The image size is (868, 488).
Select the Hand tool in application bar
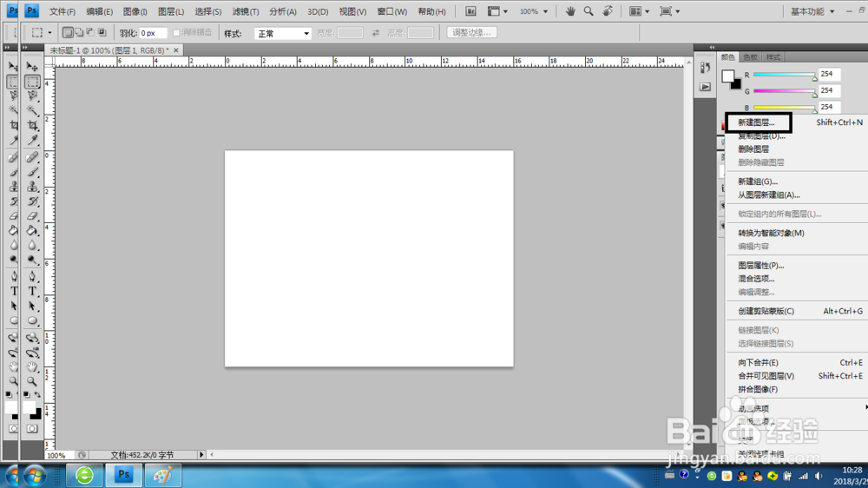(570, 11)
